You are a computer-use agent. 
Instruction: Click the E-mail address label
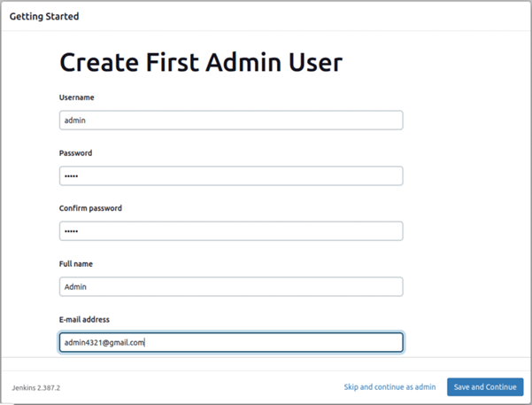pos(84,319)
